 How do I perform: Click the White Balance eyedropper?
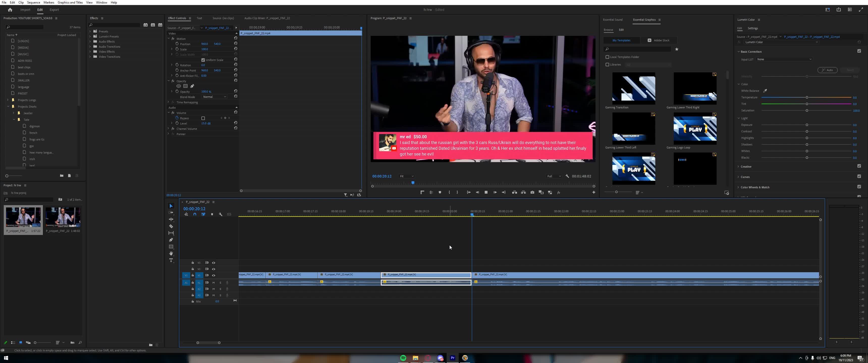point(765,90)
